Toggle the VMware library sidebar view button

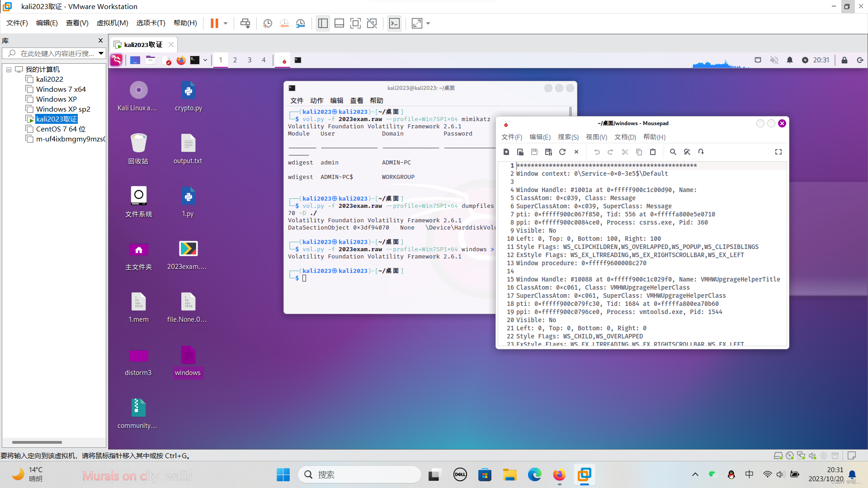[x=323, y=23]
